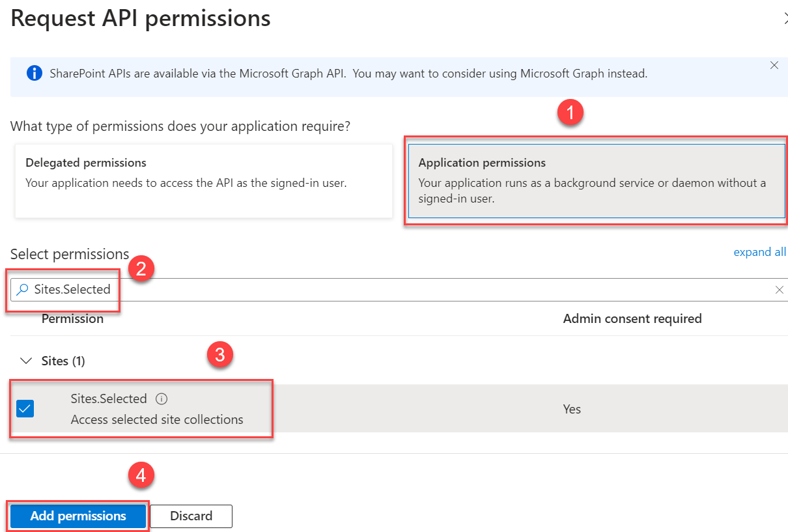Click the Yes value for admin consent
Image resolution: width=788 pixels, height=532 pixels.
571,409
